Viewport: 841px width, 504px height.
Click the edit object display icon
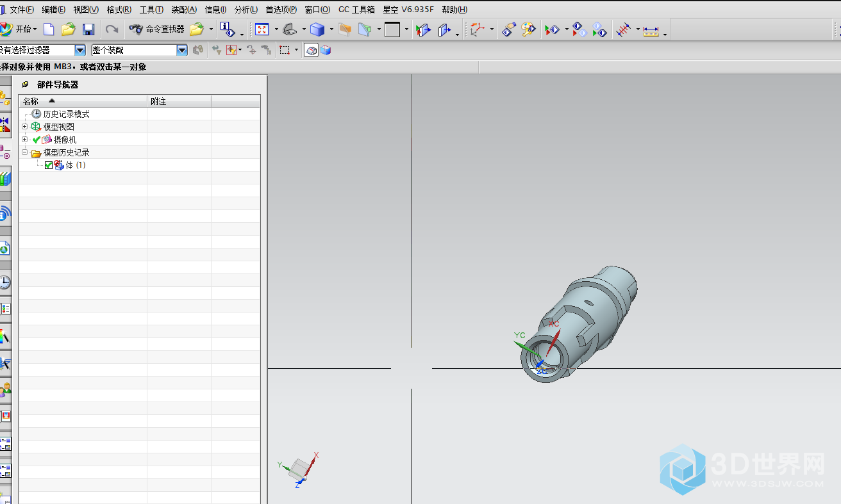[509, 29]
